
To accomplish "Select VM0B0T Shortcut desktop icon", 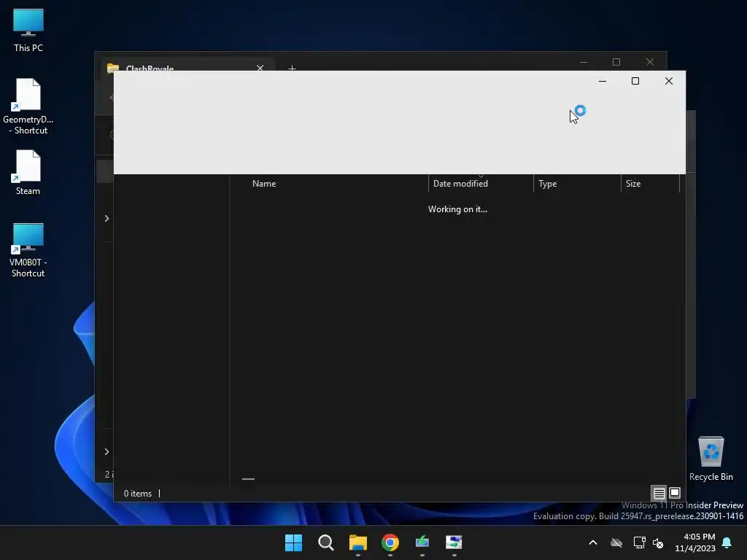I will (x=28, y=251).
